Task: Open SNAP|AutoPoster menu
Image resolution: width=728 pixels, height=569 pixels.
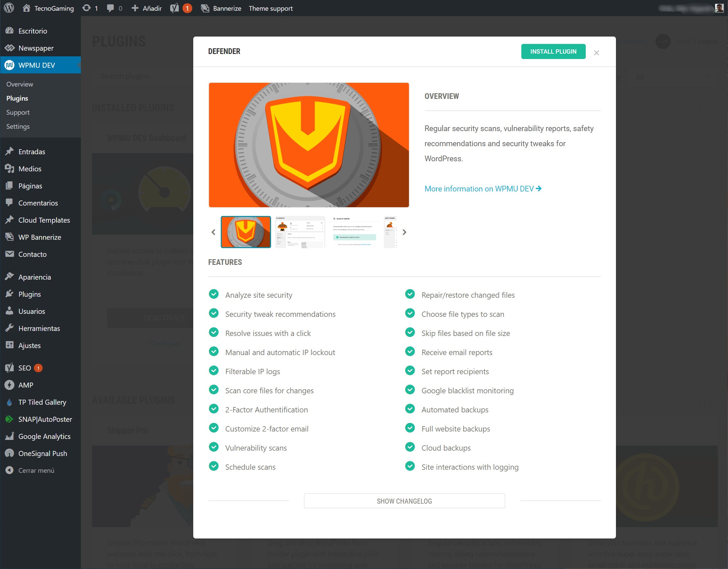Action: 40,419
